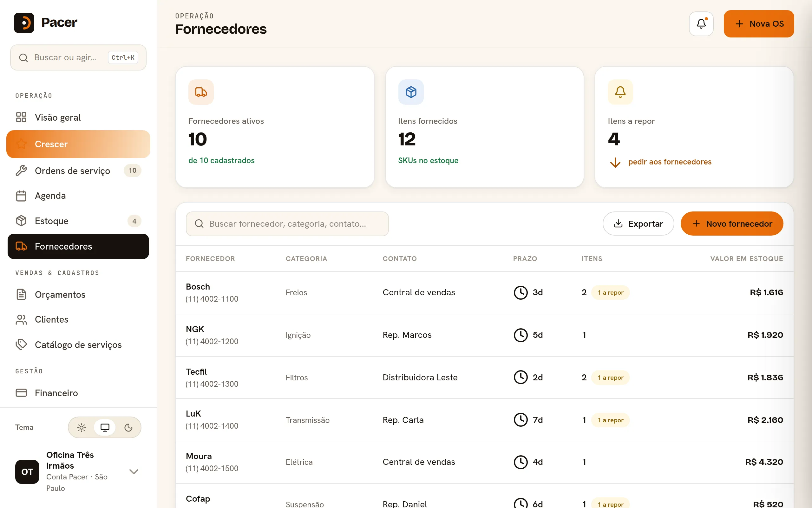
Task: Click the Visão geral grid icon
Action: [x=21, y=117]
